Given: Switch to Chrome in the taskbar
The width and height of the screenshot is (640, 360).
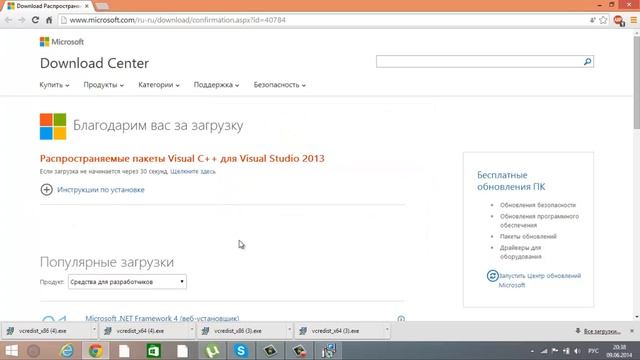Looking at the screenshot, I should (96, 351).
